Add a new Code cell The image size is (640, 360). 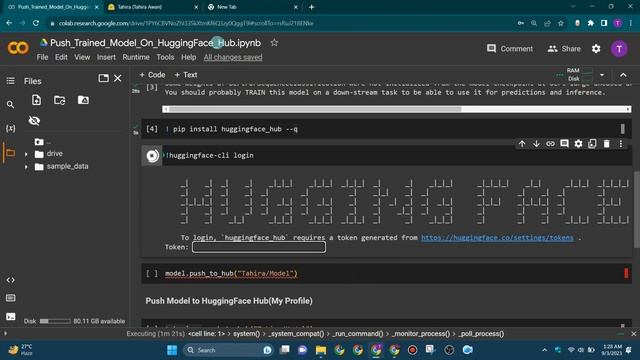coord(152,75)
